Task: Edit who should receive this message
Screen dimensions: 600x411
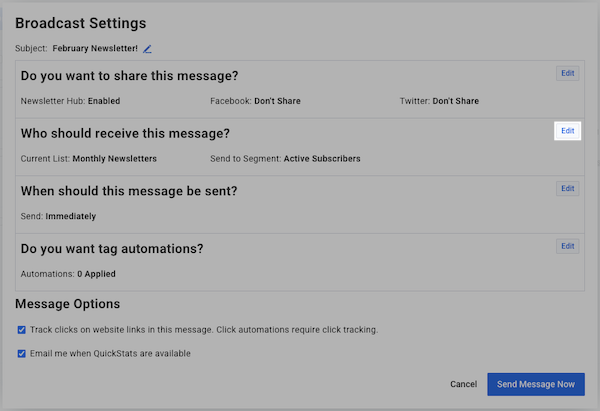Action: tap(567, 131)
